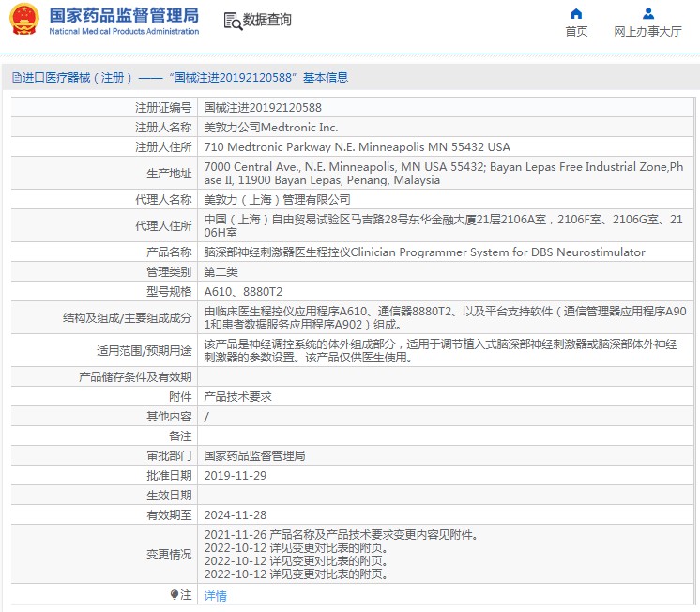The height and width of the screenshot is (612, 700).
Task: Click 产品名称 row label
Action: pyautogui.click(x=169, y=252)
